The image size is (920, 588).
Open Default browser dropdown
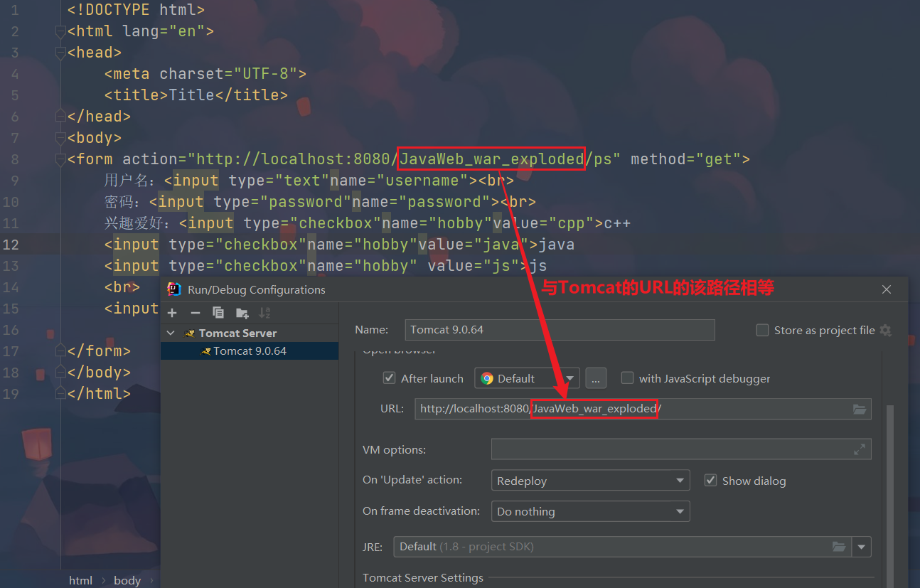[527, 378]
